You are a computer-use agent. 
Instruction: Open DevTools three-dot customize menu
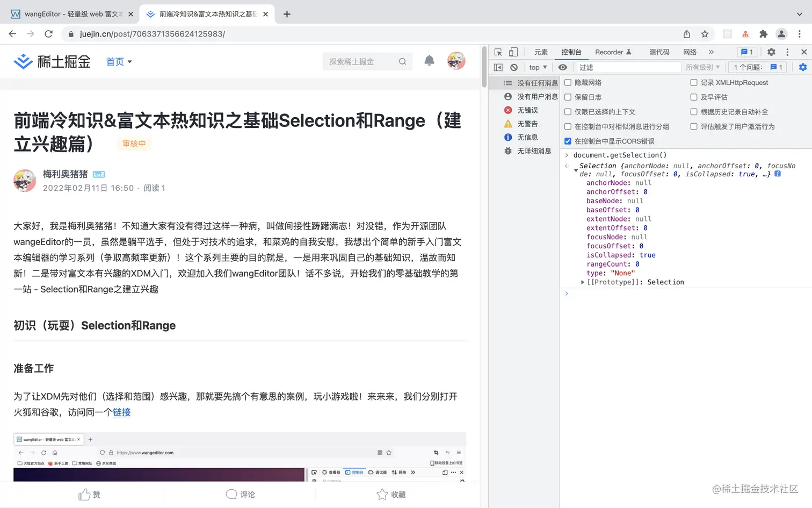coord(787,52)
